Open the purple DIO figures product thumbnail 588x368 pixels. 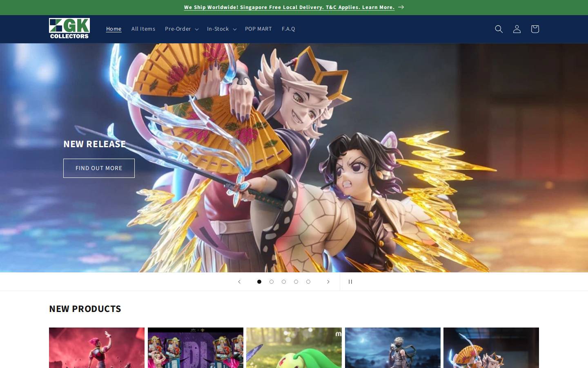coord(196,348)
